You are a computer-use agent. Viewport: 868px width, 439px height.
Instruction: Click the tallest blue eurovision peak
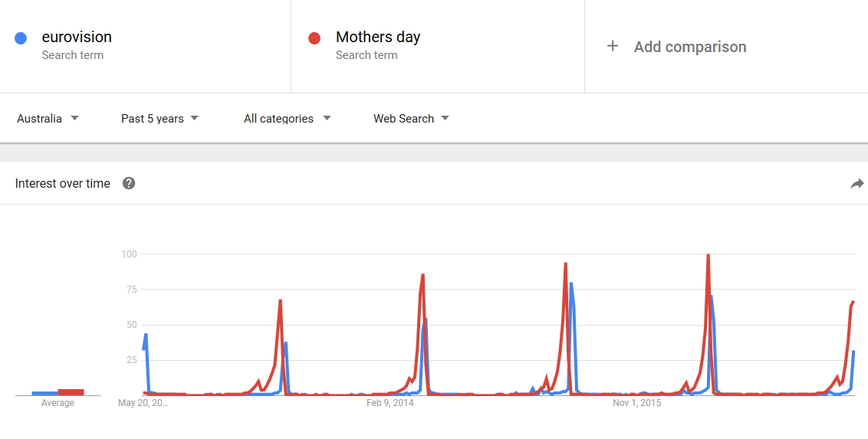pyautogui.click(x=571, y=284)
